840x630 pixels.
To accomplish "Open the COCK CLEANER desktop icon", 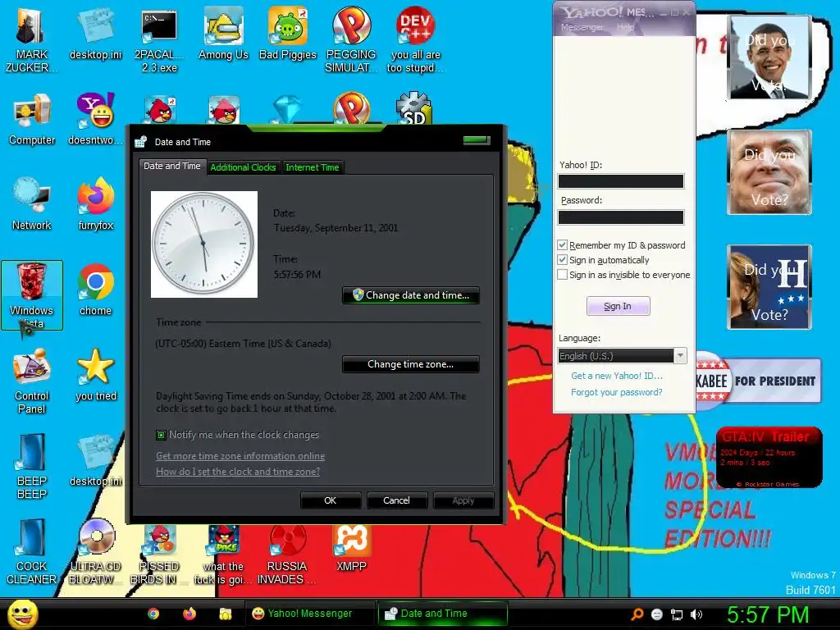I will 32,552.
